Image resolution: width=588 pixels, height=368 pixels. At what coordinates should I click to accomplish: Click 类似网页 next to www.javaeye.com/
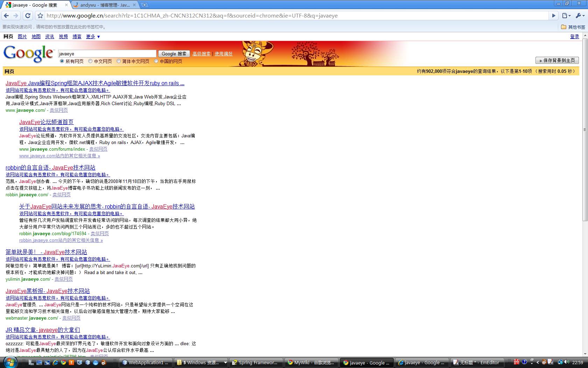(x=59, y=110)
